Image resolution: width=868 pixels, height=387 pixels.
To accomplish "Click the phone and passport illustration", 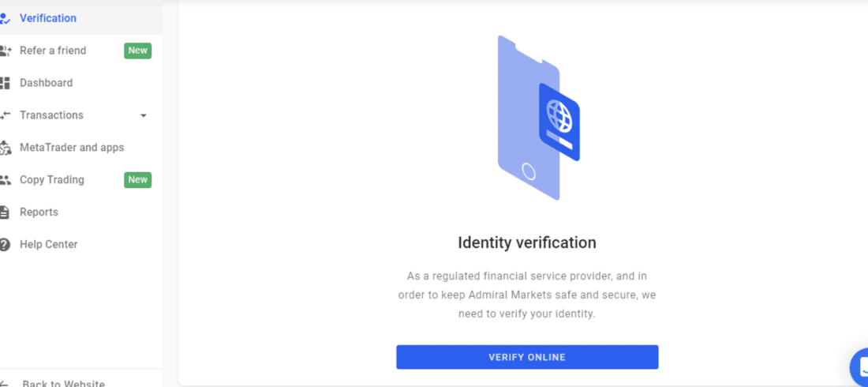I will [539, 118].
